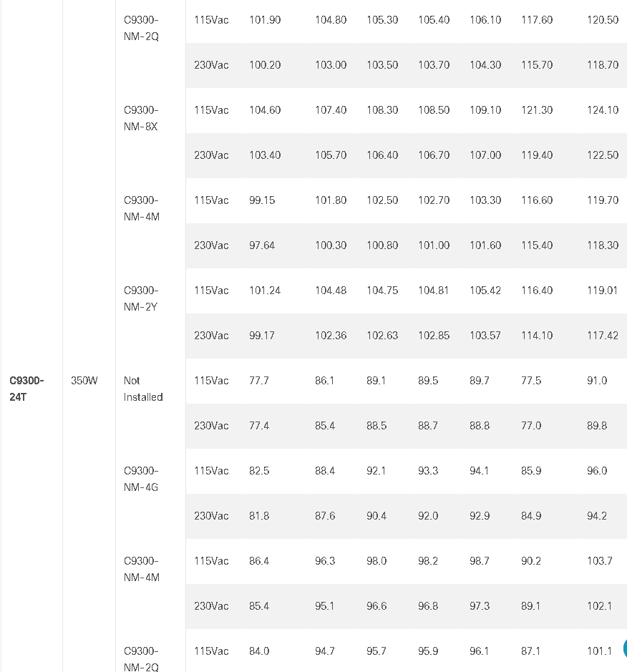
Task: Click the 101.90 value in the table
Action: [265, 20]
